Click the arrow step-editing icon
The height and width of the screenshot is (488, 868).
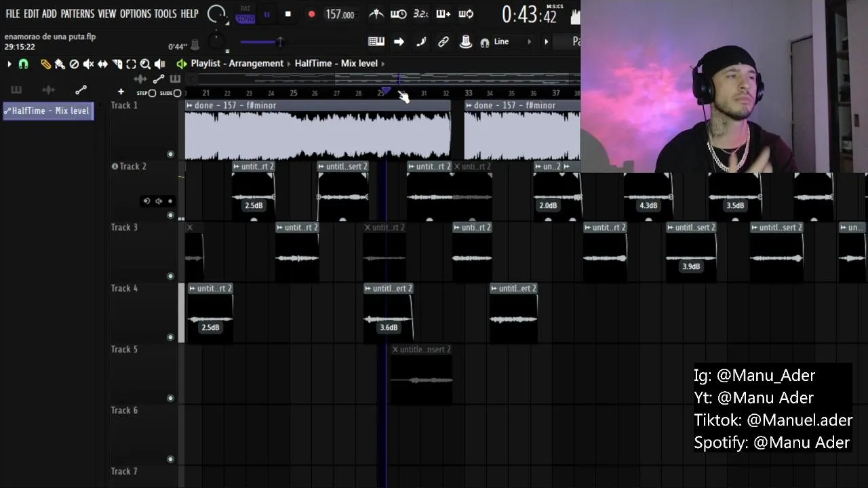tap(399, 42)
